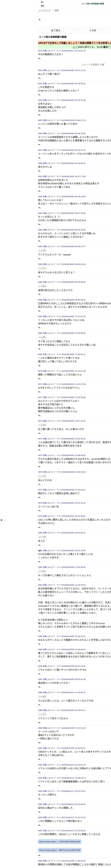The width and height of the screenshot is (111, 868).
Task: Follow the >>79 anchor in post 0080
Action: [x=42, y=537]
